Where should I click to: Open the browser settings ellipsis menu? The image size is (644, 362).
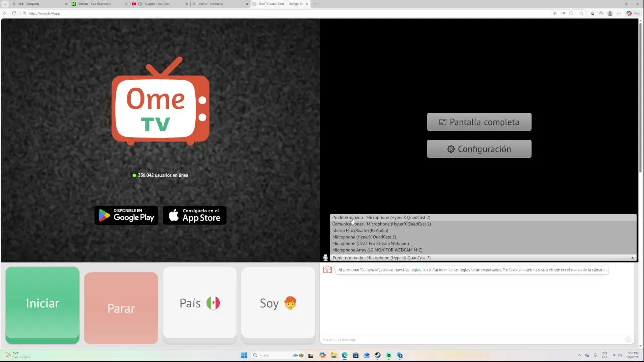pos(619,13)
